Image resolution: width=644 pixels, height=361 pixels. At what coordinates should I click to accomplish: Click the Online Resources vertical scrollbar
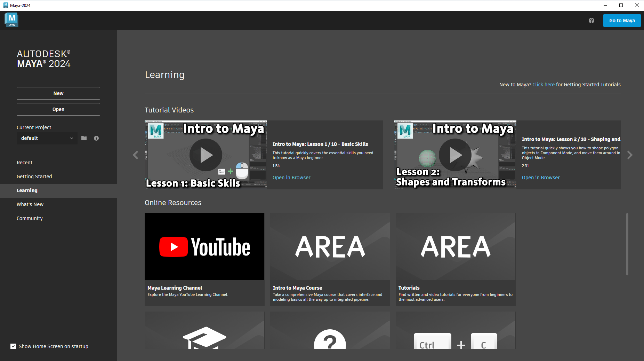[x=627, y=244]
